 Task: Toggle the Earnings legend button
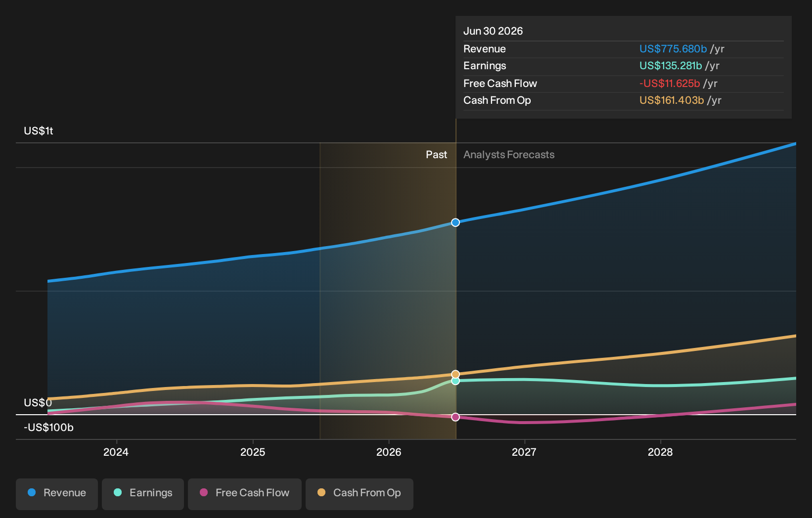click(143, 494)
